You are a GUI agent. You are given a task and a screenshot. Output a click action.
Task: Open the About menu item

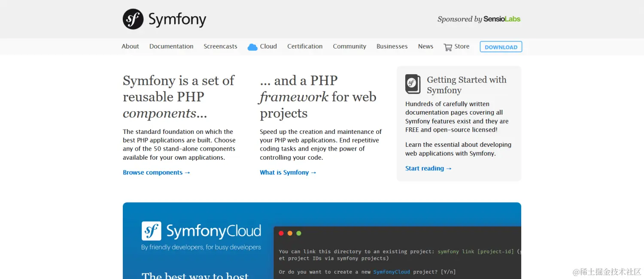tap(130, 46)
